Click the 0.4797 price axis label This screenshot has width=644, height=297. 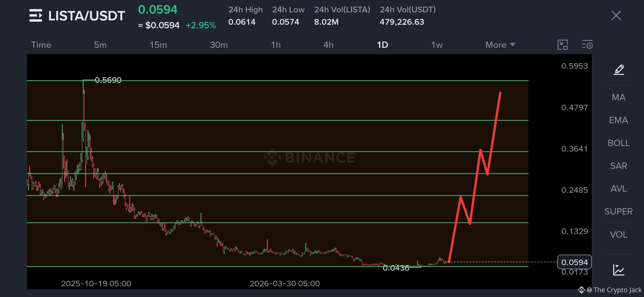[x=575, y=108]
